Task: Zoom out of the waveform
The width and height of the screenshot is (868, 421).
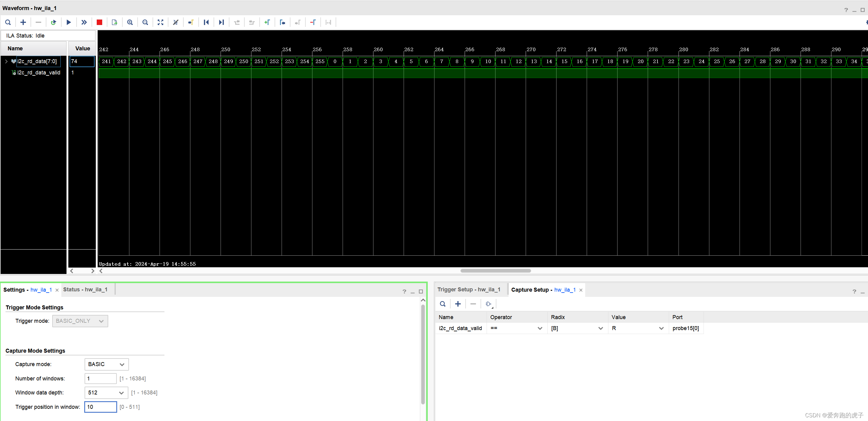Action: pyautogui.click(x=145, y=22)
